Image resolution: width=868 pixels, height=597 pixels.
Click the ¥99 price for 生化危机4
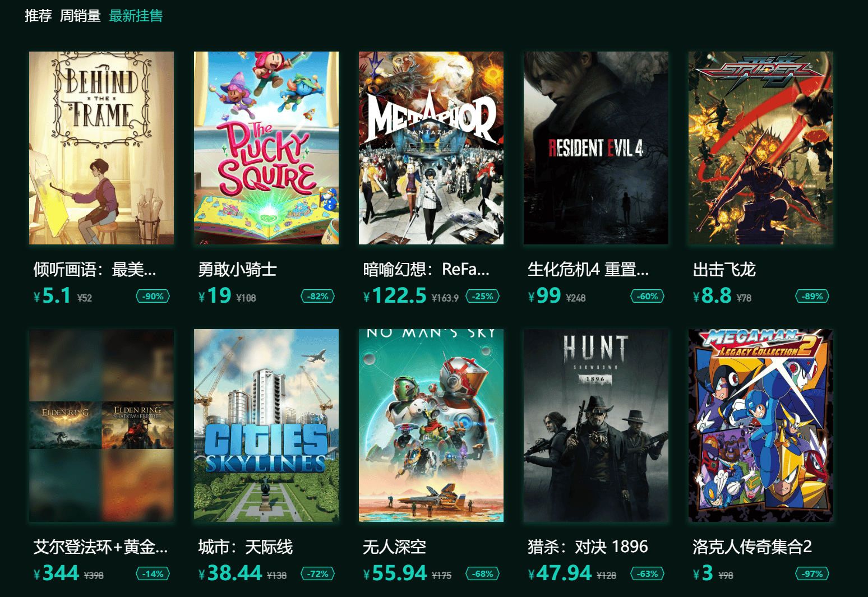tap(544, 295)
